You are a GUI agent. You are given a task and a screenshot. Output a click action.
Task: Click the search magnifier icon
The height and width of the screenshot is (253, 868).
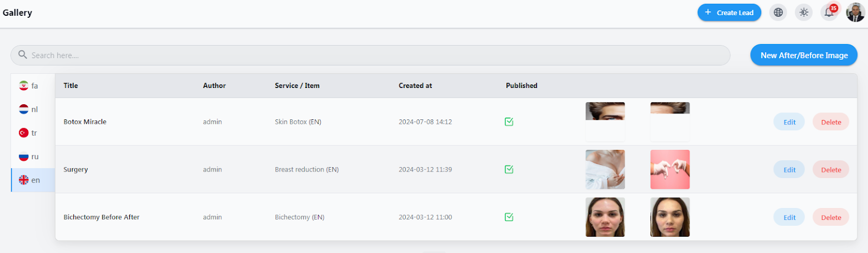click(23, 55)
